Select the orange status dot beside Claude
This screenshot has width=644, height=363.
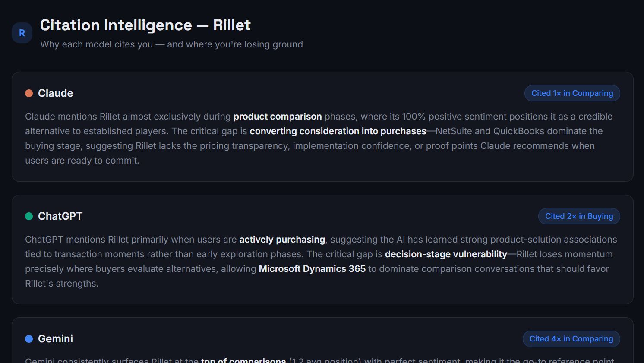coord(28,93)
